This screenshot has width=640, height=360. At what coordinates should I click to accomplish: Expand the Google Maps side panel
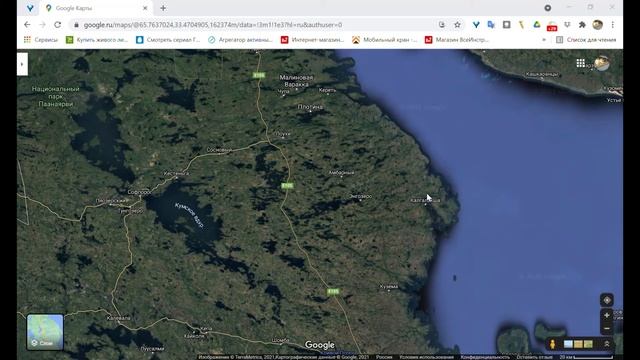22,64
